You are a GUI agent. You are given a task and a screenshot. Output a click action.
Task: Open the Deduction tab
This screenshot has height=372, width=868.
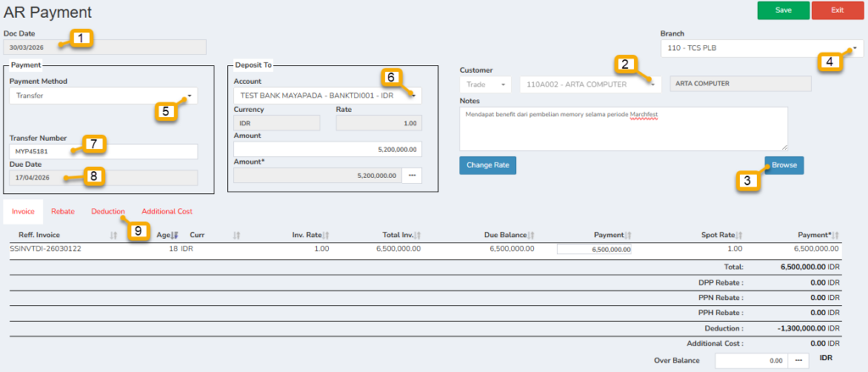tap(108, 211)
